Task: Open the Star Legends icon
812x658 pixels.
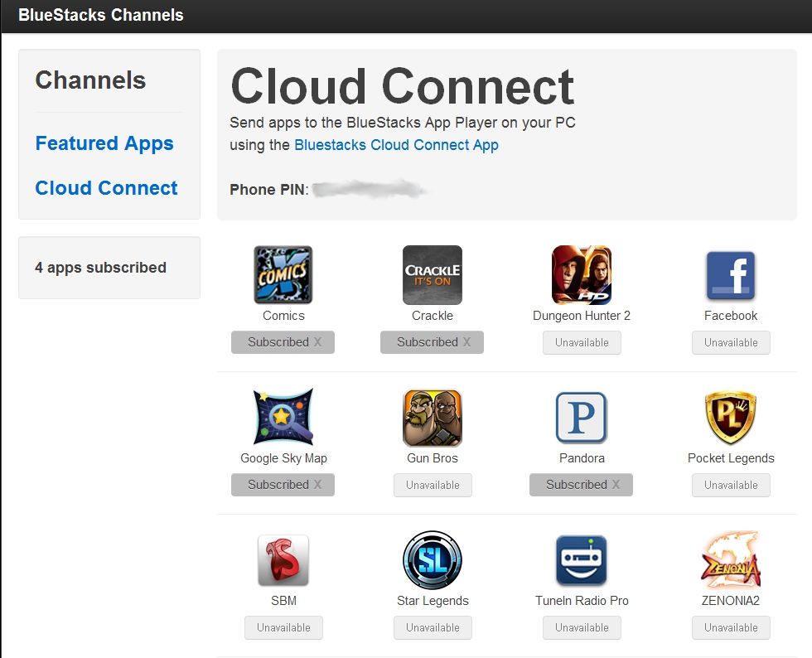Action: click(x=432, y=559)
